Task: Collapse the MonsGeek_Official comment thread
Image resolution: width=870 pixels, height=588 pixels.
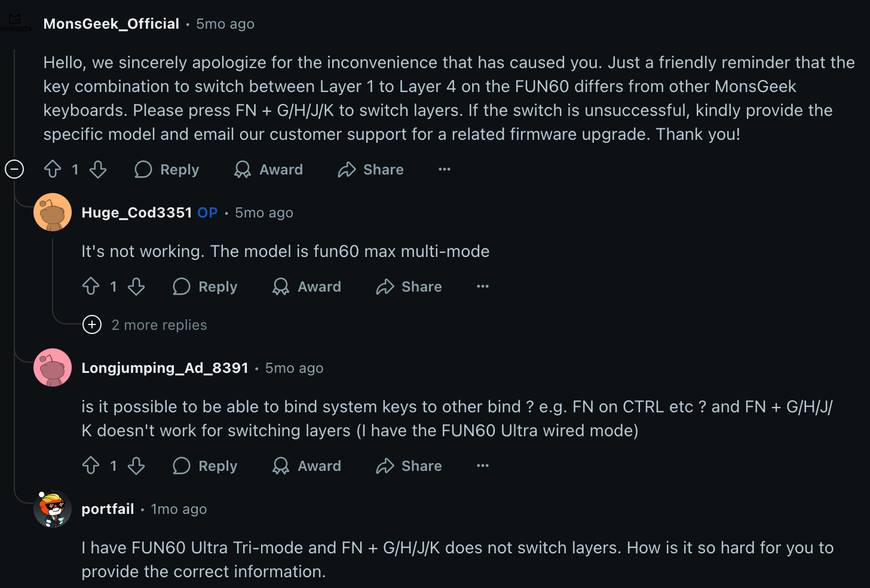Action: click(14, 169)
